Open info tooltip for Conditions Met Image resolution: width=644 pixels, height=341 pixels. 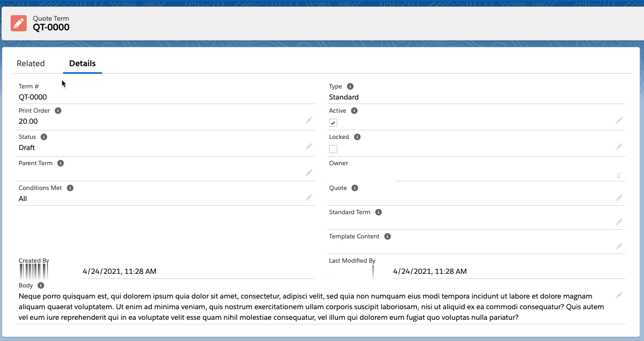(70, 188)
